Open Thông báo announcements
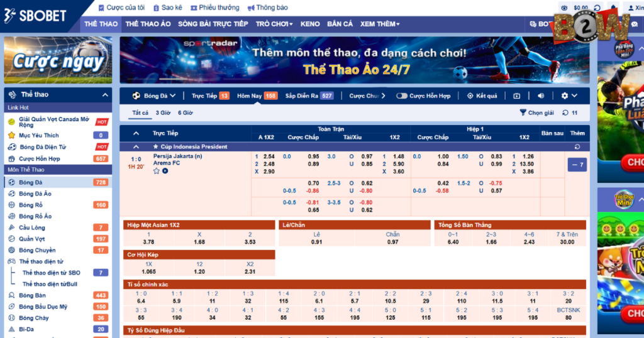Screen dimensions: 644x338 [x=267, y=8]
